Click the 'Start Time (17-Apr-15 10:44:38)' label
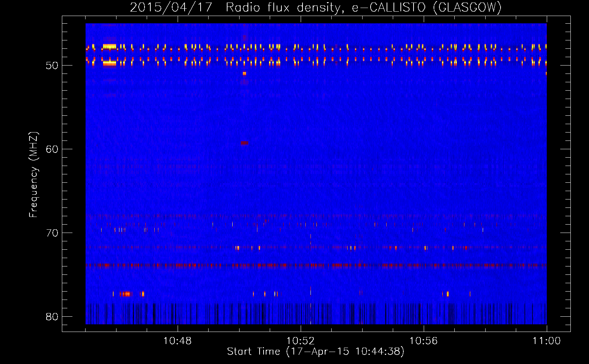 coord(316,352)
